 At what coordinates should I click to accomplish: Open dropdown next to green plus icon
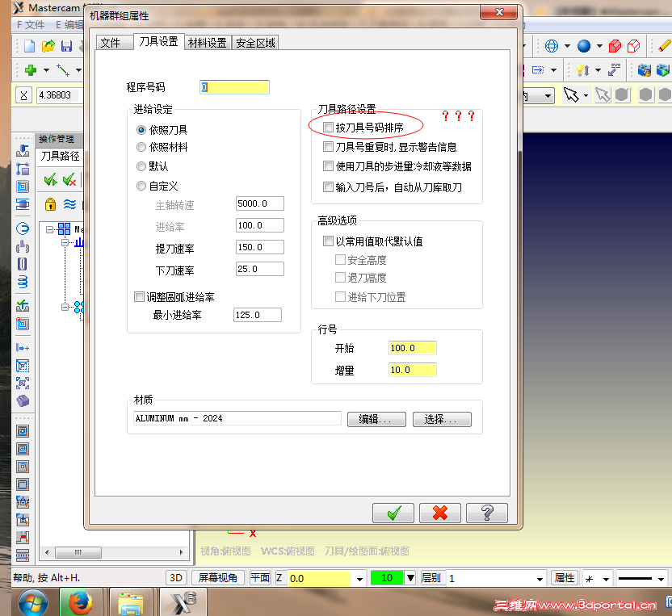coord(46,69)
